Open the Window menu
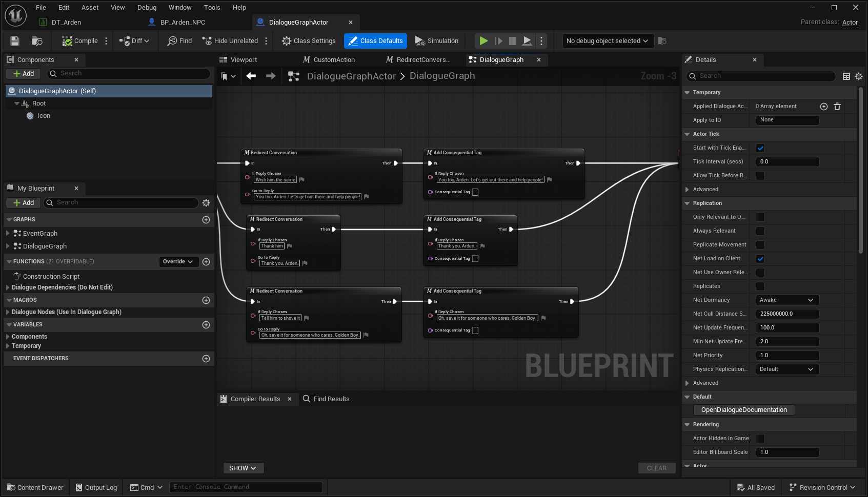The height and width of the screenshot is (497, 868). click(x=180, y=8)
